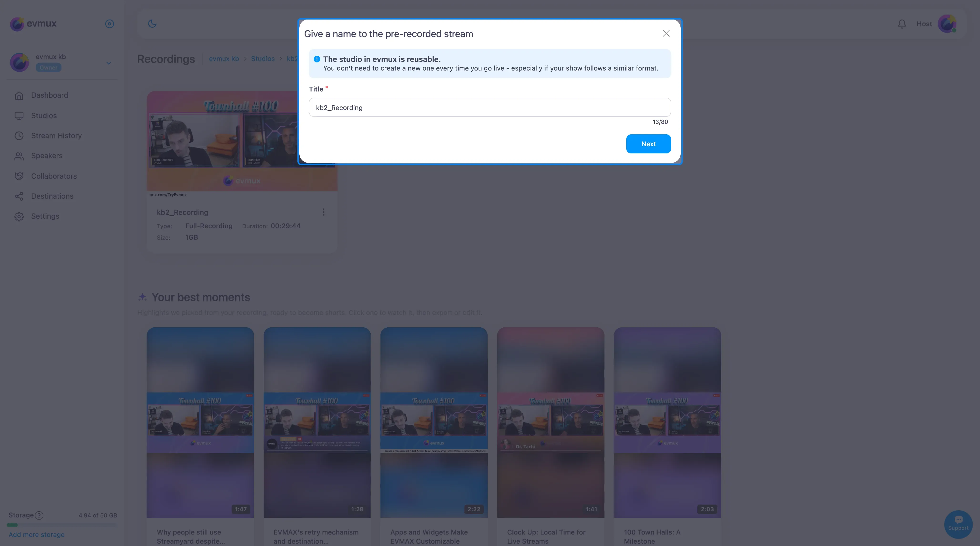Click the Destinations share icon
980x546 pixels.
tap(19, 196)
